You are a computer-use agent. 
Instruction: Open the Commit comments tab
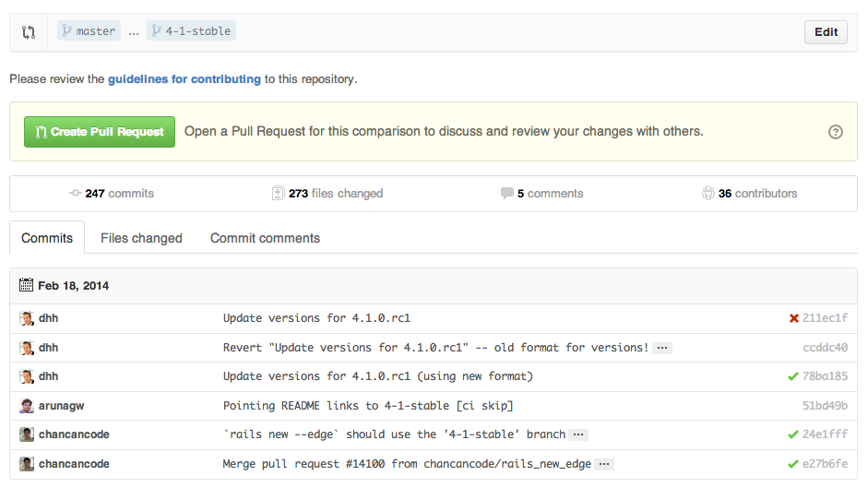pyautogui.click(x=265, y=238)
